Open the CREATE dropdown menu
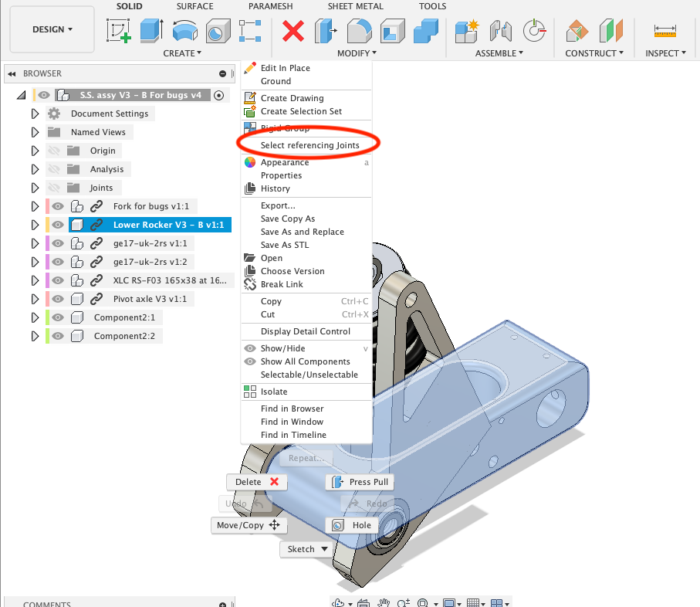Image resolution: width=700 pixels, height=607 pixels. (182, 53)
